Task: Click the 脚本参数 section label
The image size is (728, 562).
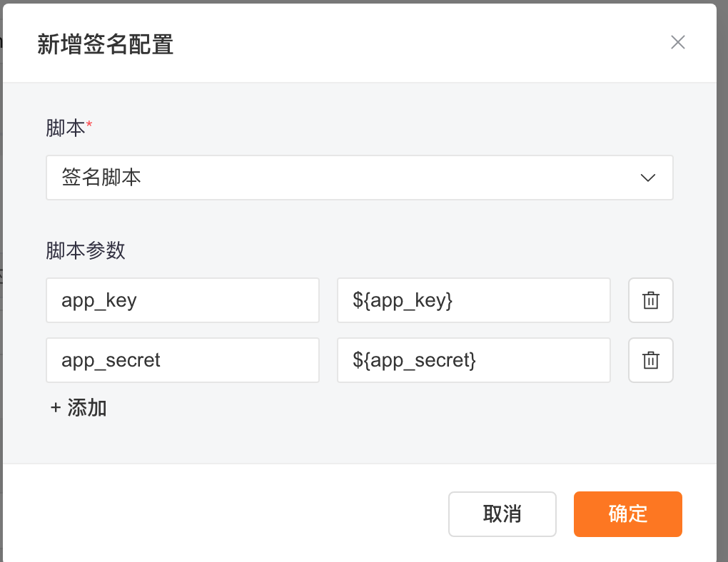Action: click(86, 250)
